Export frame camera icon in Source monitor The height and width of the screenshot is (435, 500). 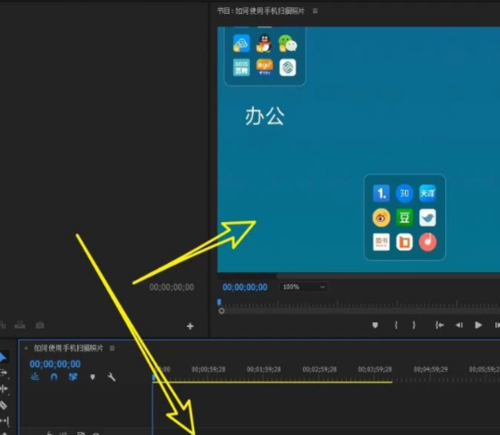tap(40, 325)
